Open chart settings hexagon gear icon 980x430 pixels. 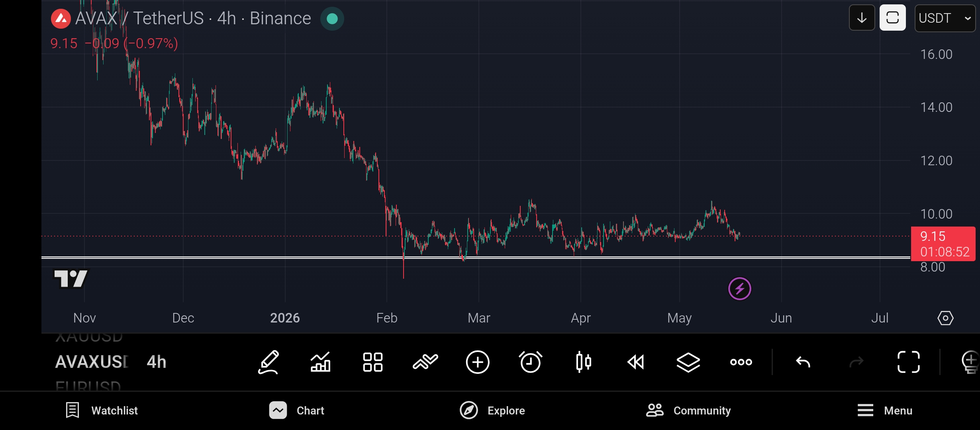click(945, 318)
